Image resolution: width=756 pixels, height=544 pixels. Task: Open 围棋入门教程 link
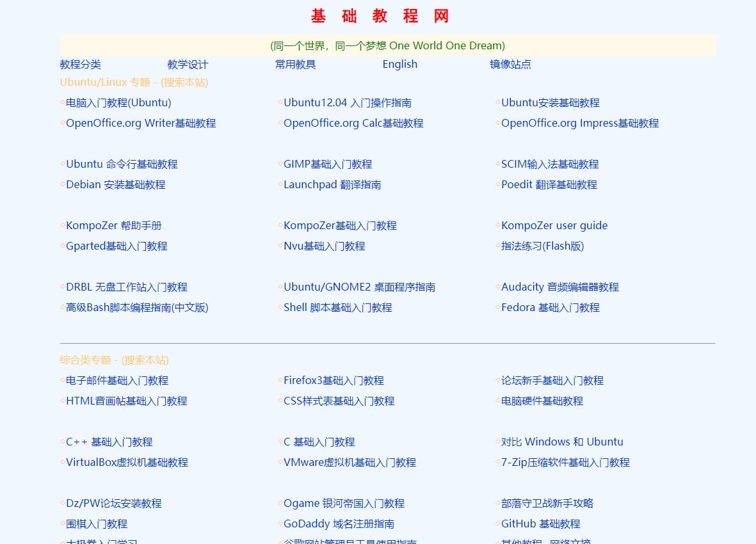(97, 524)
